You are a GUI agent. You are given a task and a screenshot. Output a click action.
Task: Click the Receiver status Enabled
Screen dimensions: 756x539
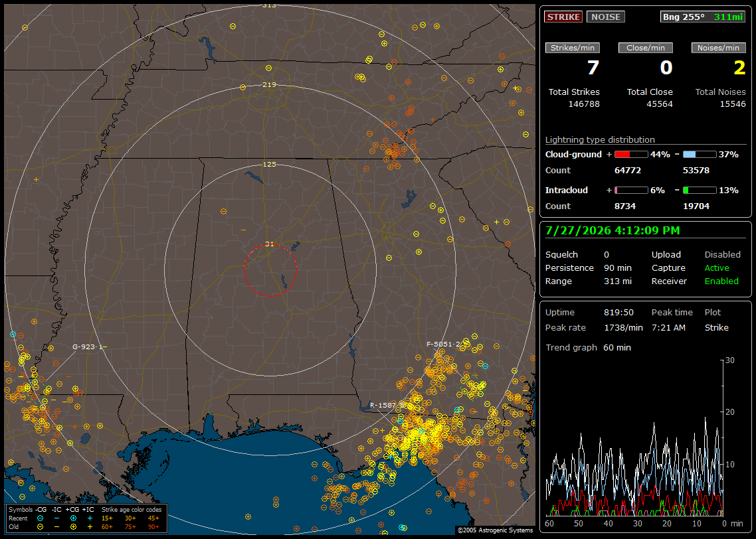tap(721, 281)
